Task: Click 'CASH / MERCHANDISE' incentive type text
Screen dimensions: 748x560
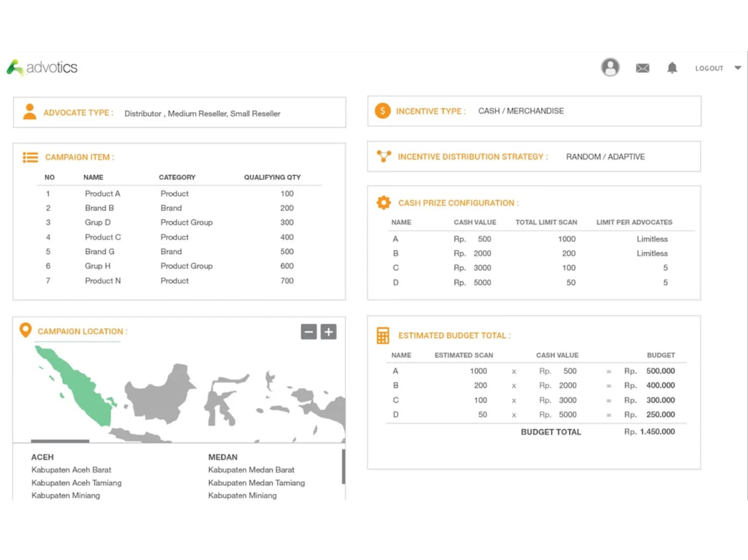Action: coord(521,111)
